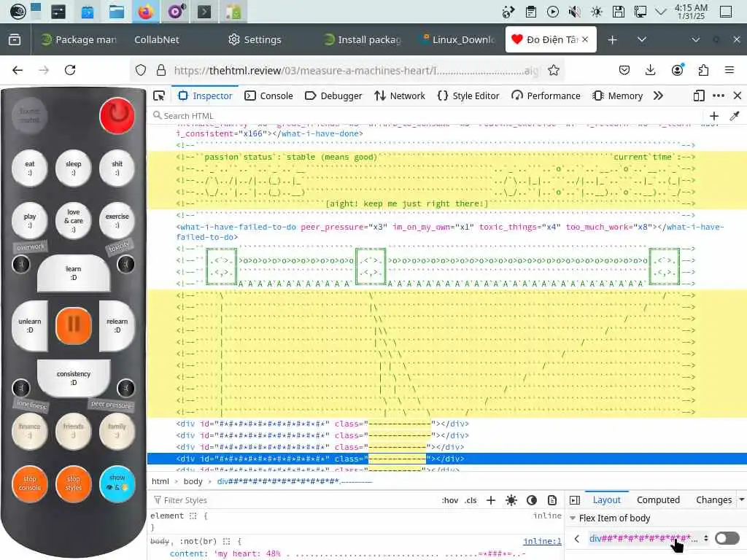Switch to the Layout panel tab
The image size is (747, 560).
tap(606, 500)
